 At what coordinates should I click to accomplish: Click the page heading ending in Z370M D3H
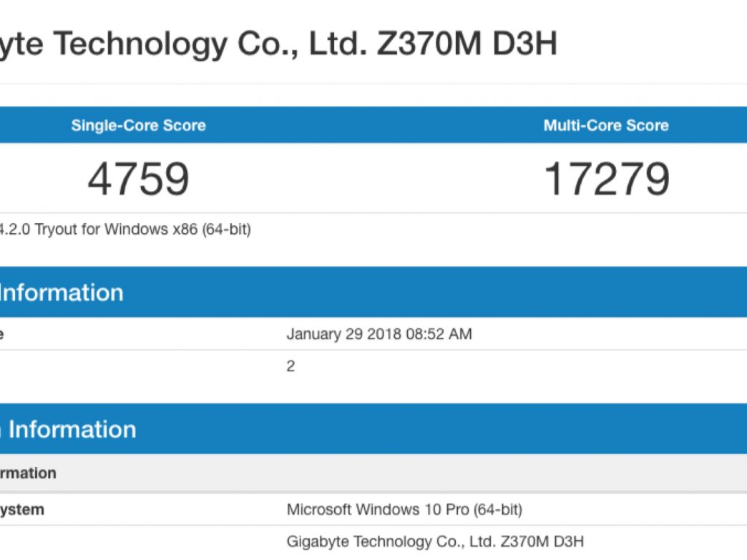(x=278, y=44)
